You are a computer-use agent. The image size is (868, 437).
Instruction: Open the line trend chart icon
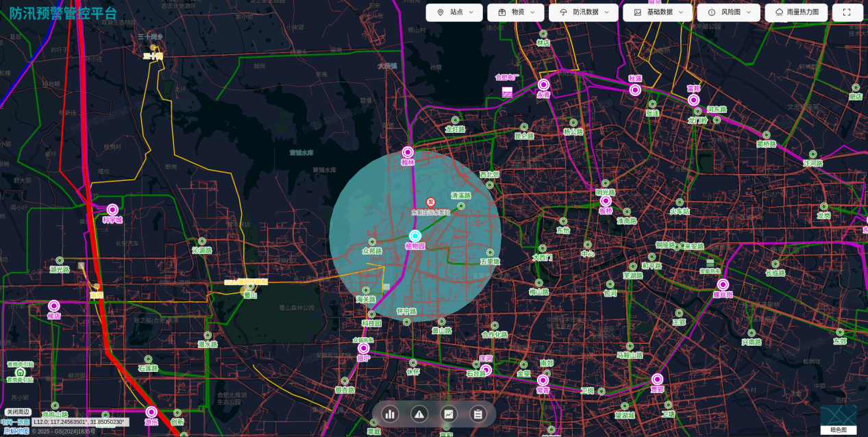[x=449, y=414]
